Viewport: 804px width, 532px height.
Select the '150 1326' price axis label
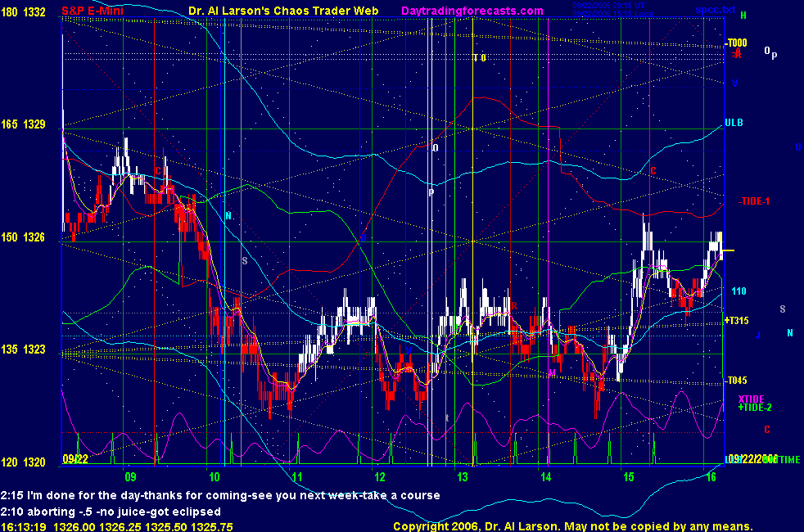[23, 237]
